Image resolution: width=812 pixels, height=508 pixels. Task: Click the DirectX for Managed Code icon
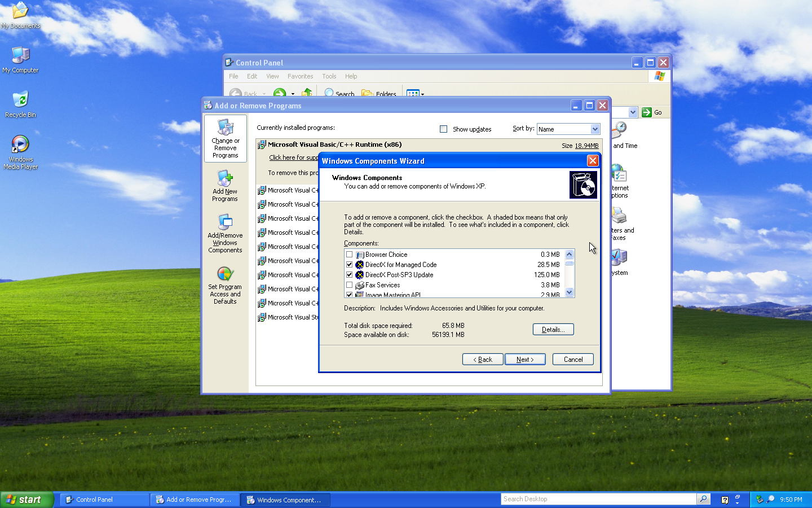coord(360,265)
